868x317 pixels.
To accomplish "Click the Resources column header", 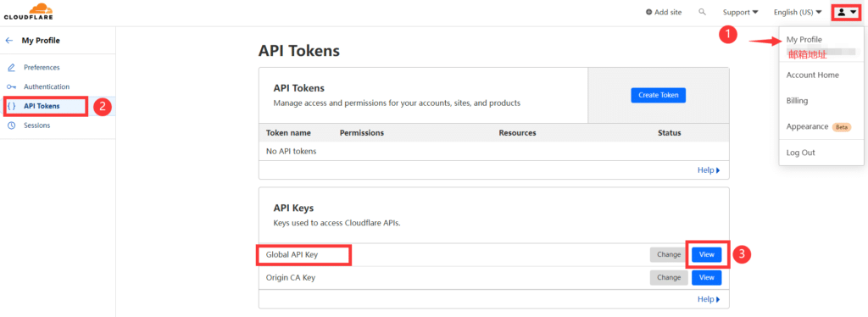I will coord(517,133).
